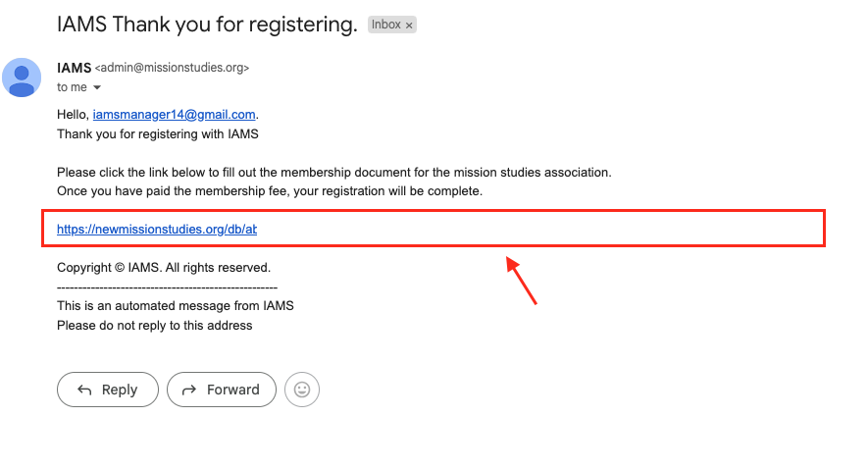Click the sender's profile avatar
Image resolution: width=868 pixels, height=469 pixels.
click(22, 78)
